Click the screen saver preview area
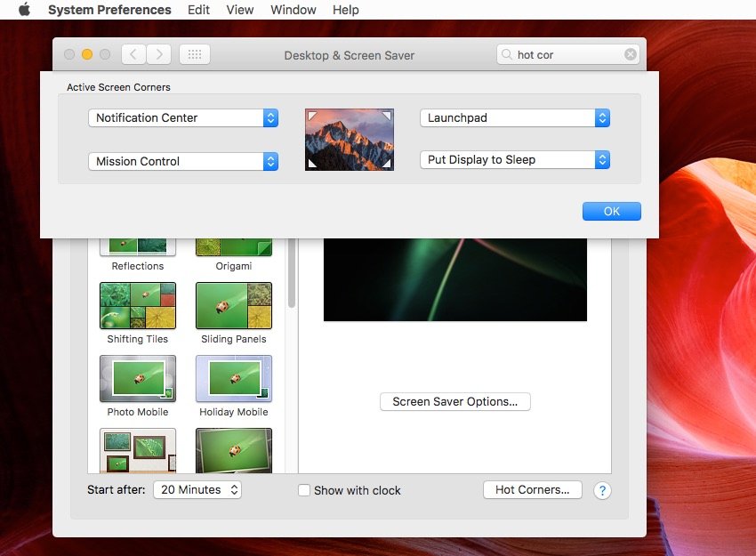 click(455, 279)
